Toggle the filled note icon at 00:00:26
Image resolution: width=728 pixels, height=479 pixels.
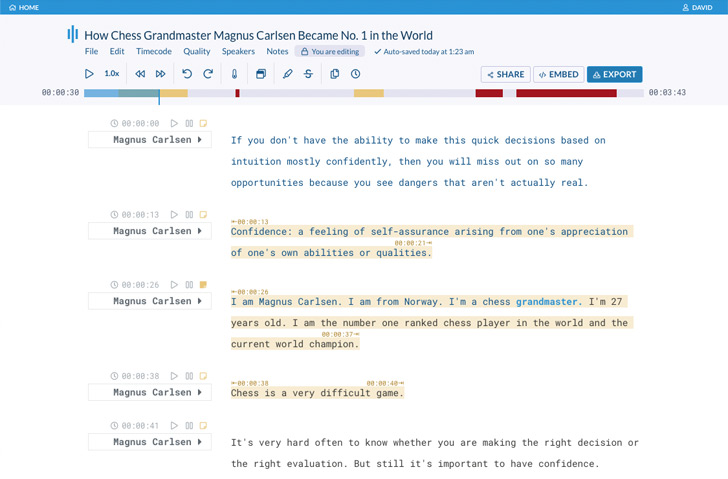[203, 285]
